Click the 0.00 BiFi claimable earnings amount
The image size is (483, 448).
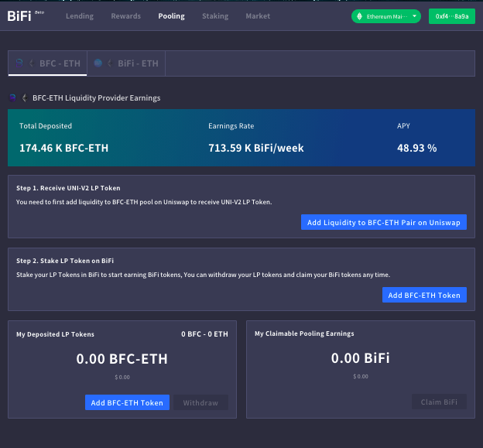click(361, 358)
